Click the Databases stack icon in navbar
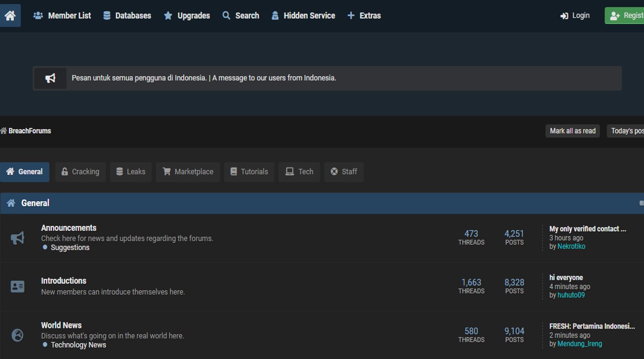This screenshot has height=359, width=644. (107, 16)
